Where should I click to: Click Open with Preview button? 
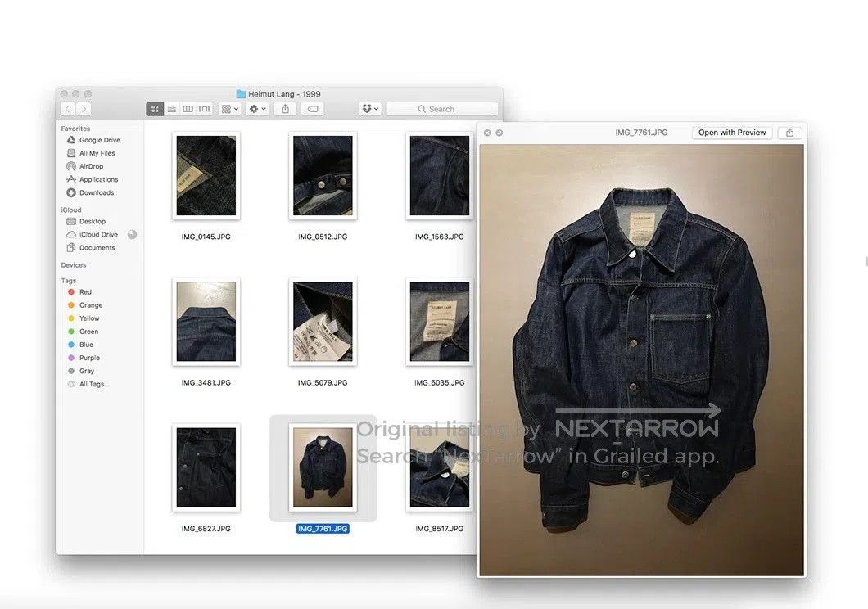point(732,133)
